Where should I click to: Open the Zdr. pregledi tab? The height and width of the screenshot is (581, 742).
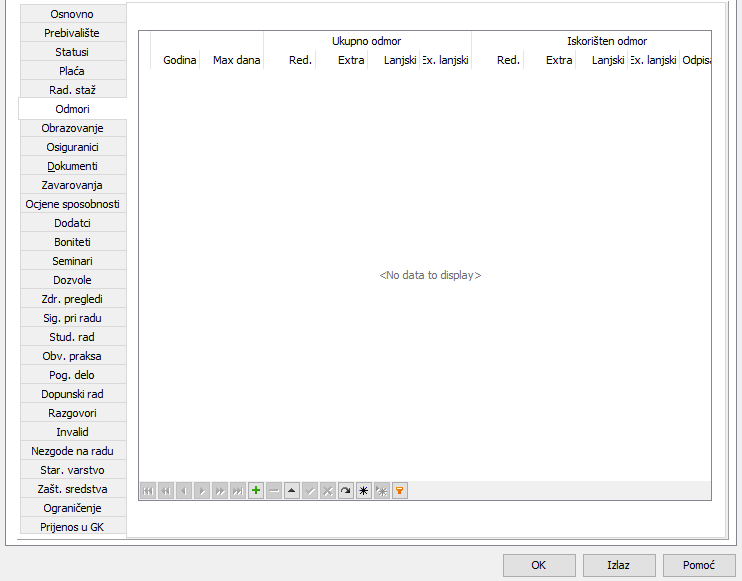(72, 299)
